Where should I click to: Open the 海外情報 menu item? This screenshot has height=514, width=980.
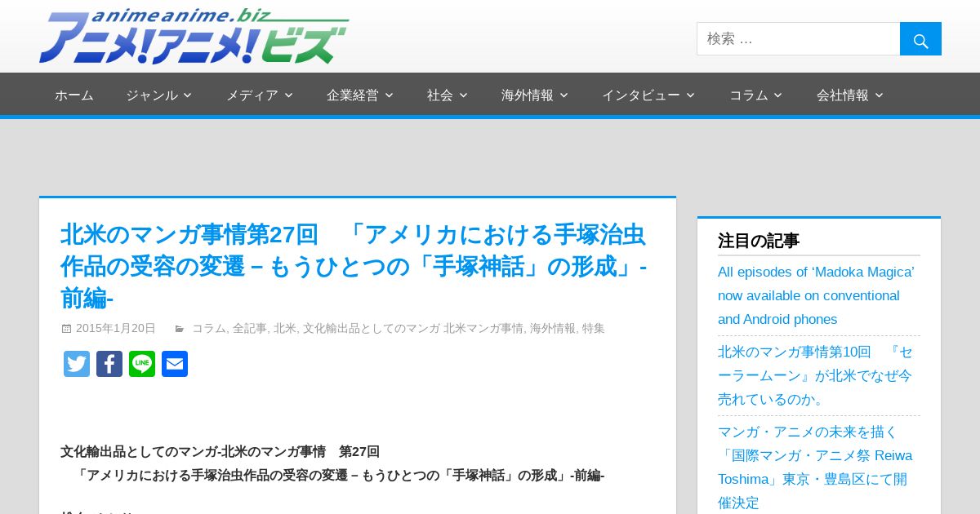pos(528,95)
